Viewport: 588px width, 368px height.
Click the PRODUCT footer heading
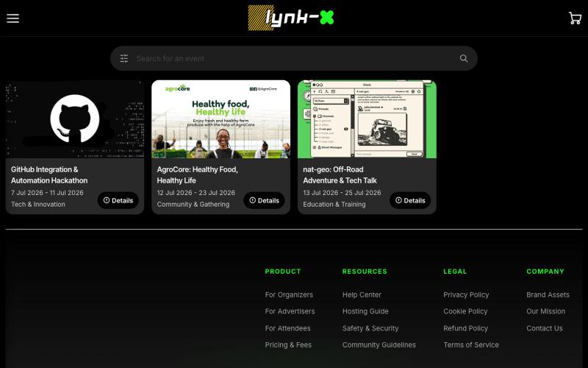[283, 272]
